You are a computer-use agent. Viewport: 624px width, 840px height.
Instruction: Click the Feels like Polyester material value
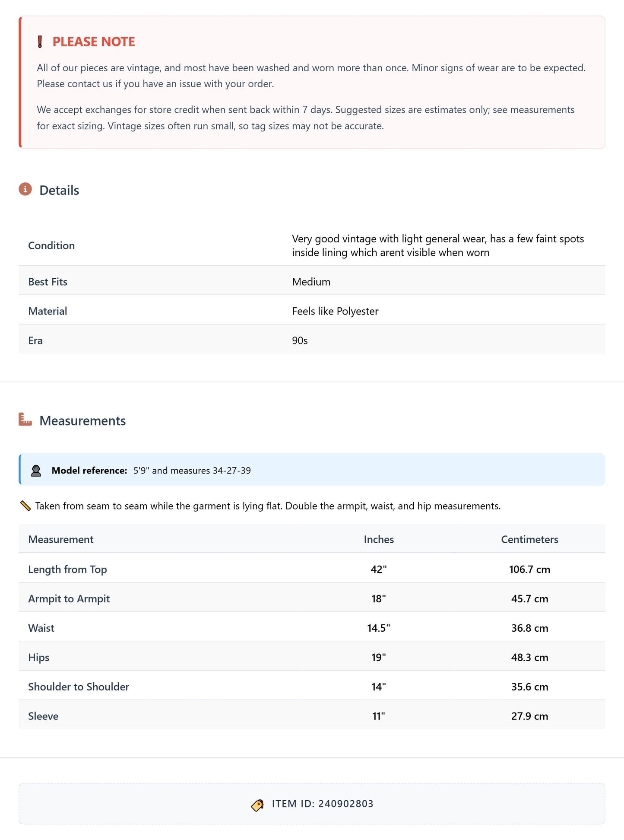tap(335, 311)
